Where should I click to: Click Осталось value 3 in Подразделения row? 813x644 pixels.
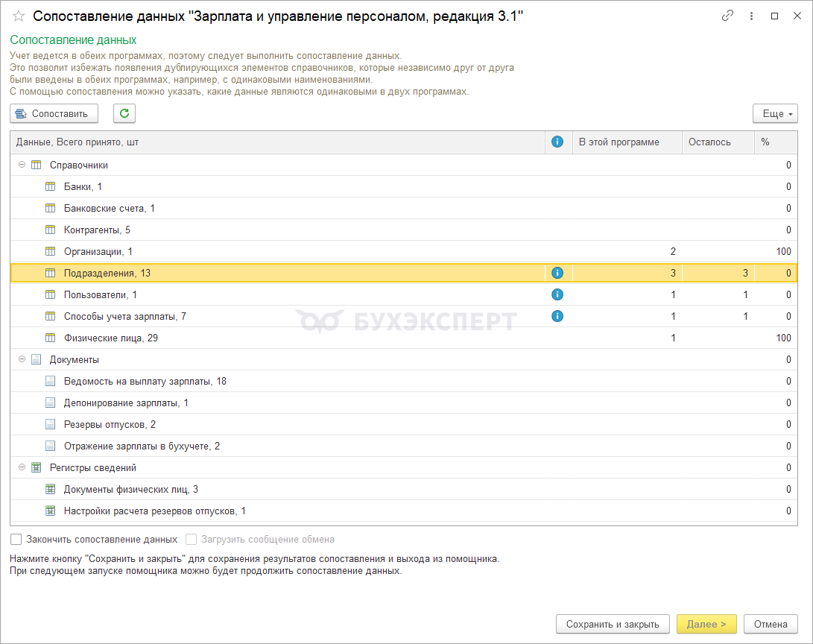click(746, 273)
